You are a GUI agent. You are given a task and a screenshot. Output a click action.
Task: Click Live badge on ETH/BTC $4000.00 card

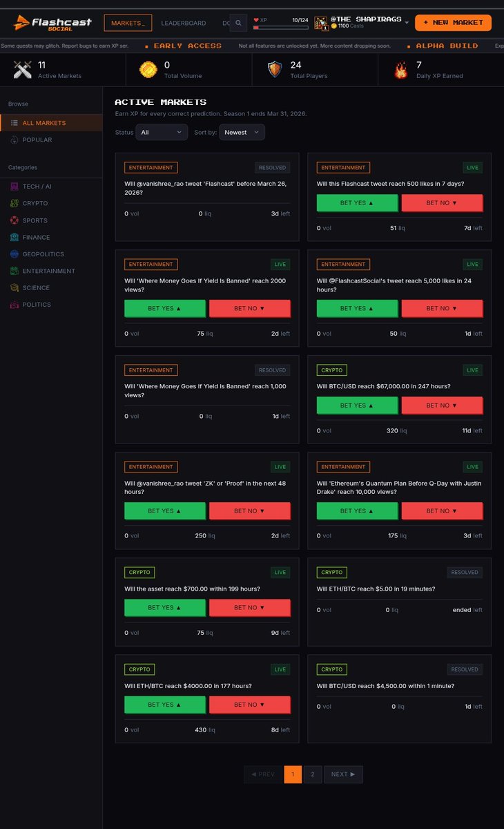pos(281,669)
